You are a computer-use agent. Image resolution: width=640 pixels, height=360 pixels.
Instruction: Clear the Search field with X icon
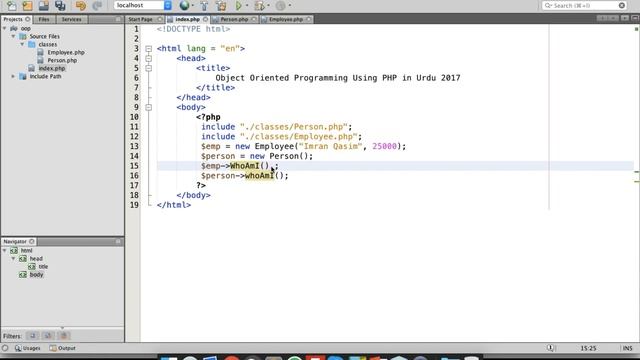(622, 5)
